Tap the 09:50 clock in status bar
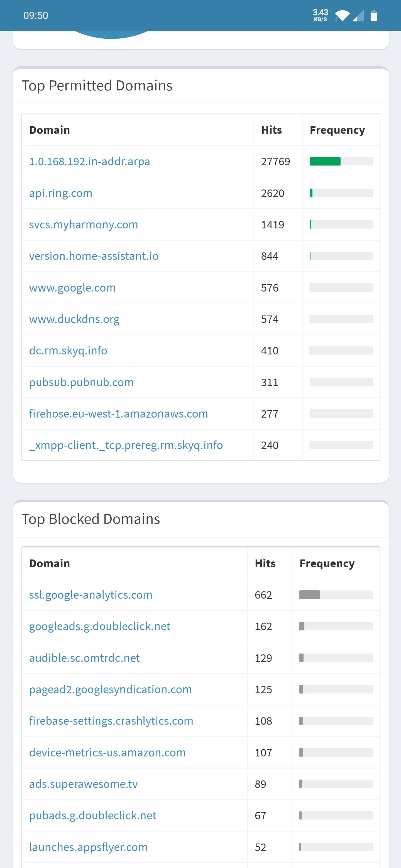The image size is (401, 868). [36, 16]
